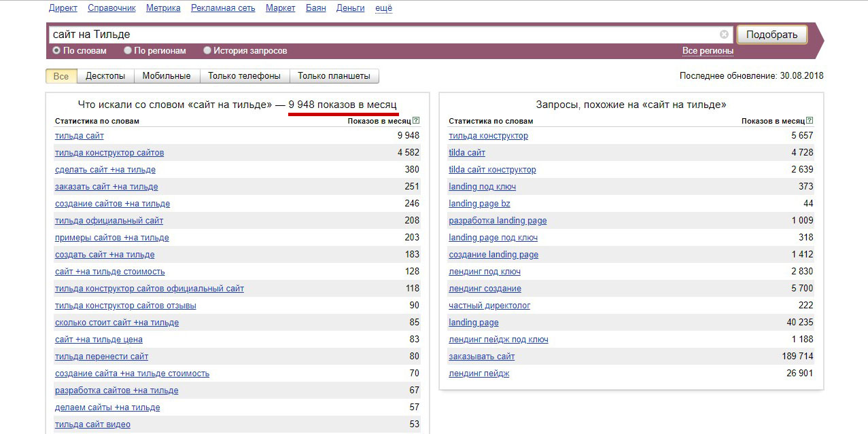The height and width of the screenshot is (434, 868).
Task: Open help icon next to left 'Показов в месяц'
Action: pos(416,121)
